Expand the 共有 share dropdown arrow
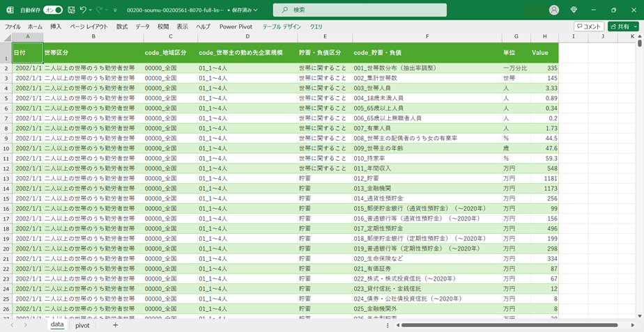Image resolution: width=644 pixels, height=332 pixels. coord(634,26)
